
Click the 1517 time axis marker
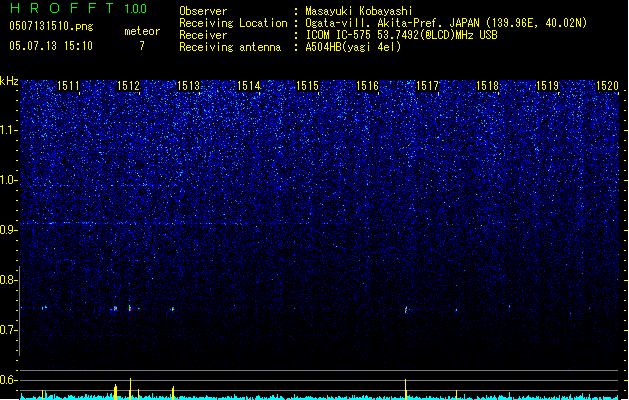click(x=428, y=86)
